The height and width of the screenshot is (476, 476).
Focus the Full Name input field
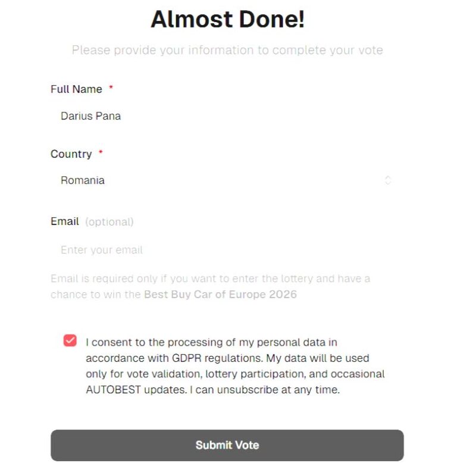click(220, 116)
